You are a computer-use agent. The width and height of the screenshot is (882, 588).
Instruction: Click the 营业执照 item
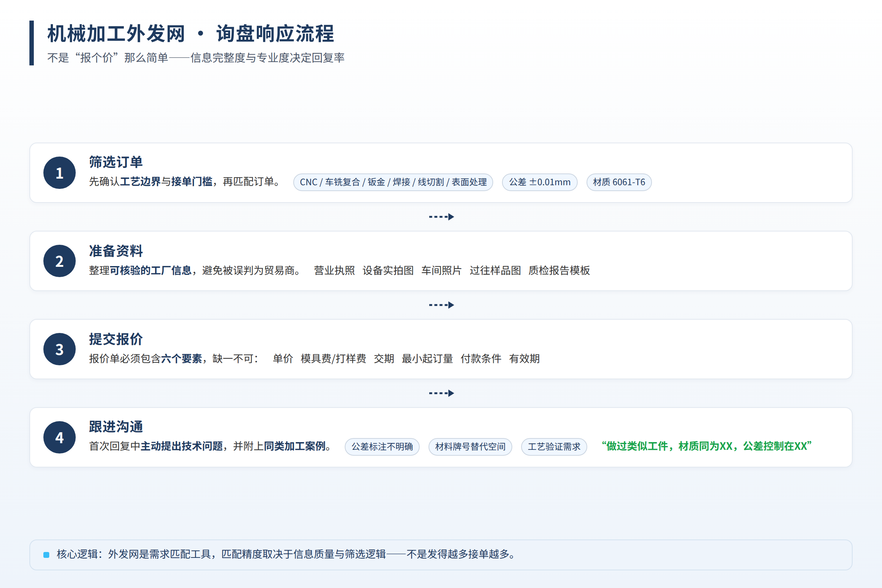[334, 270]
